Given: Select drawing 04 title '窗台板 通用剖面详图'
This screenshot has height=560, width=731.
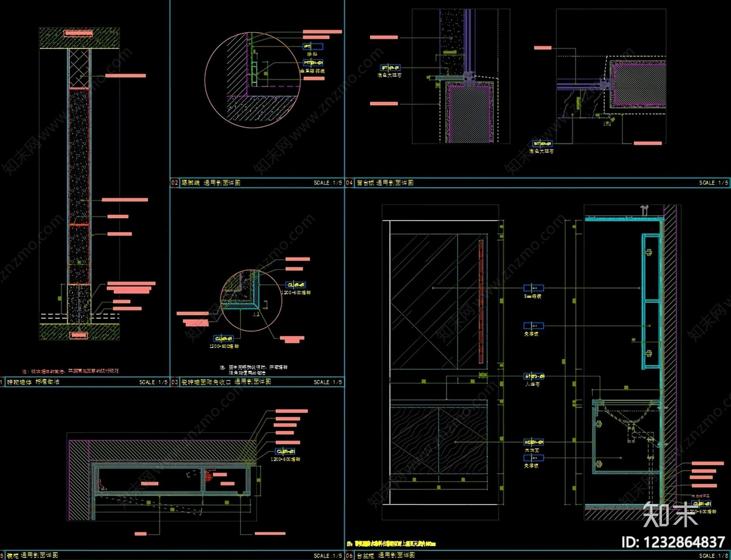Looking at the screenshot, I should point(385,183).
